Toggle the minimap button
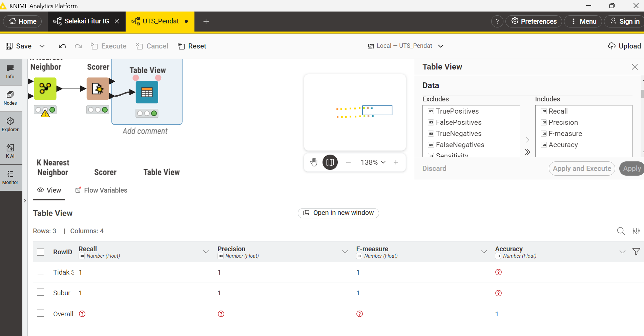This screenshot has width=644, height=336. click(330, 162)
